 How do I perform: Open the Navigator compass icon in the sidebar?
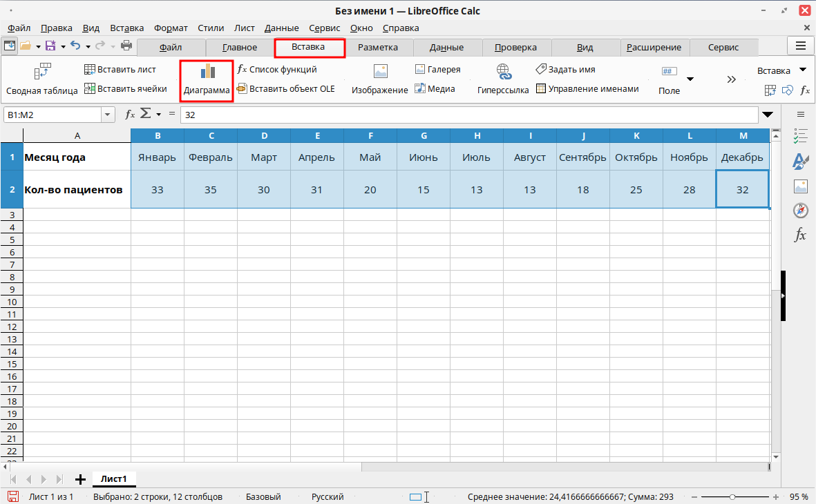(x=801, y=210)
